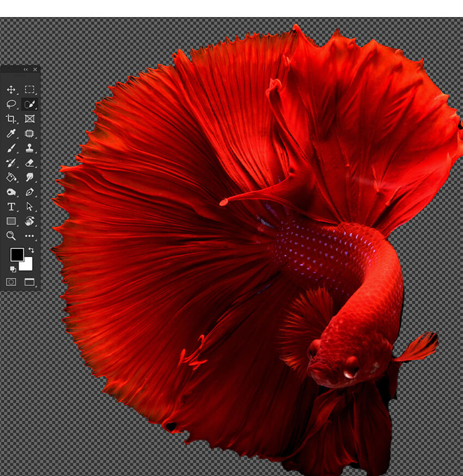Select the Lasso tool
The image size is (463, 476).
tap(11, 104)
